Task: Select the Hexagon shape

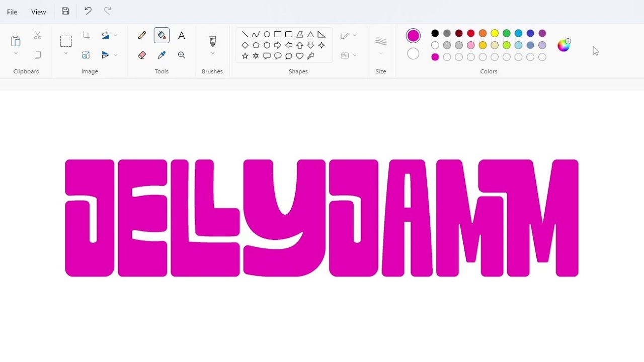Action: pos(267,45)
